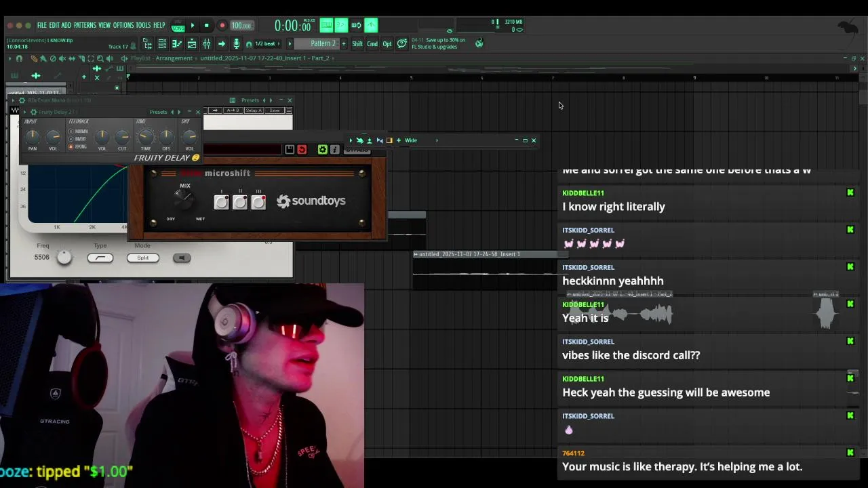Toggle the green metronome button

371,25
